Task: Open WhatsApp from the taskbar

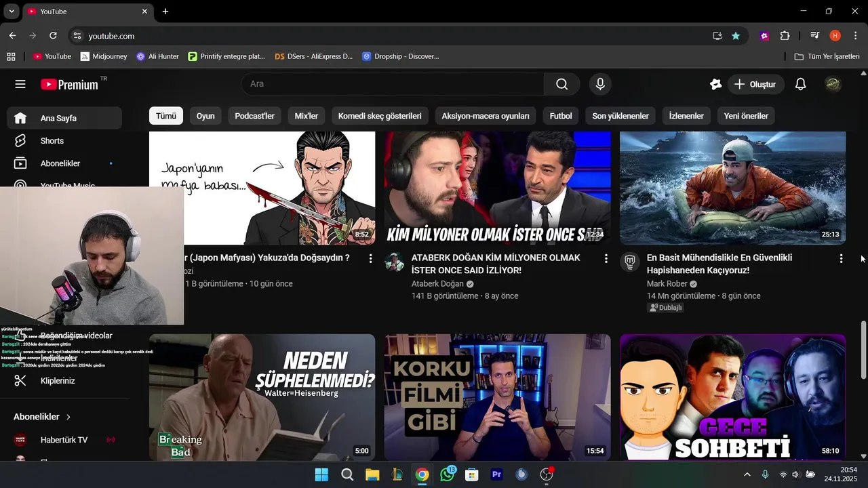Action: pos(447,474)
